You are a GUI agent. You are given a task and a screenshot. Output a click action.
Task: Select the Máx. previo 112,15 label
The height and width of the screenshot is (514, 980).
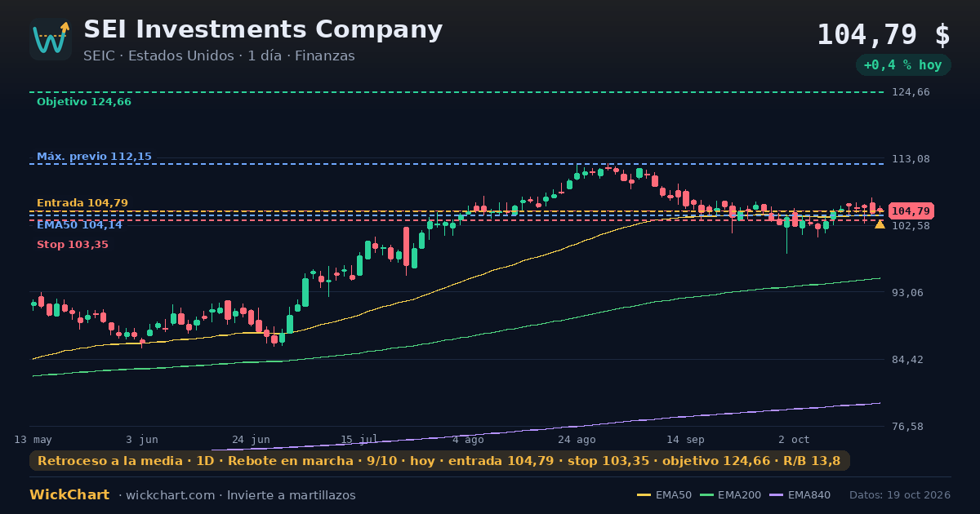pos(94,157)
